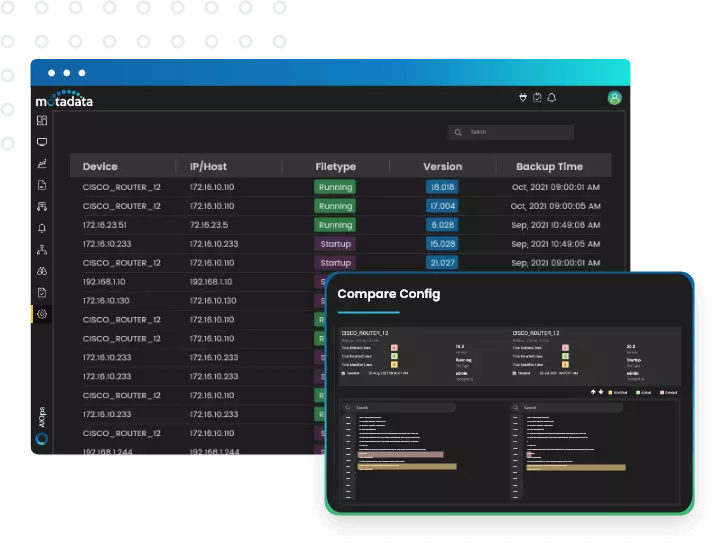Click the search field above the device table
Viewport: 725px width, 556px height.
pyautogui.click(x=511, y=132)
